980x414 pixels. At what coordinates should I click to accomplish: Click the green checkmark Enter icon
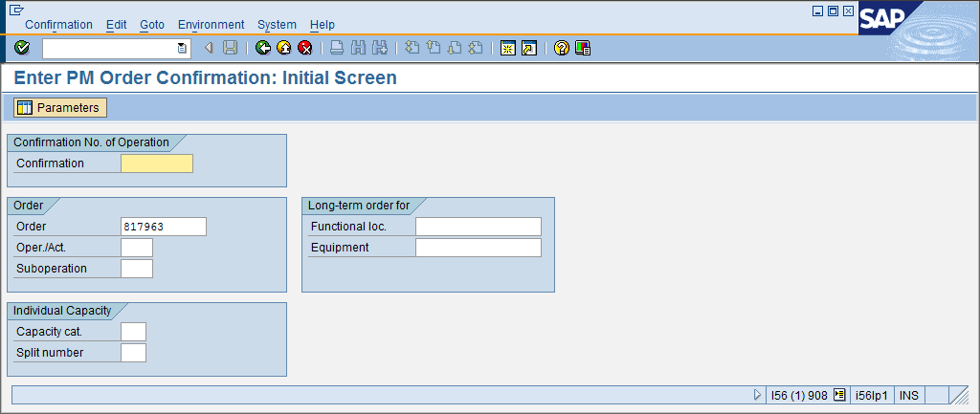[x=22, y=48]
